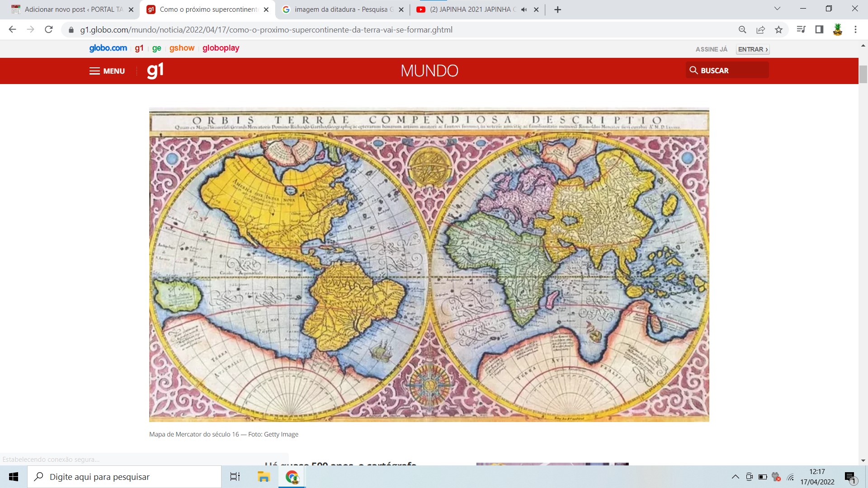Viewport: 868px width, 488px height.
Task: Open the Wi-Fi network tray icon
Action: point(790,477)
